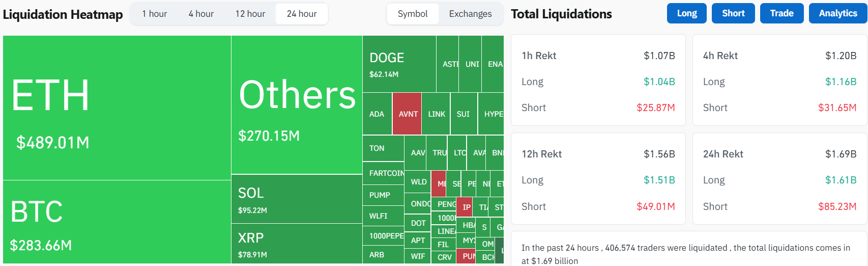Select the DOGE $62.14M tile

click(x=399, y=64)
